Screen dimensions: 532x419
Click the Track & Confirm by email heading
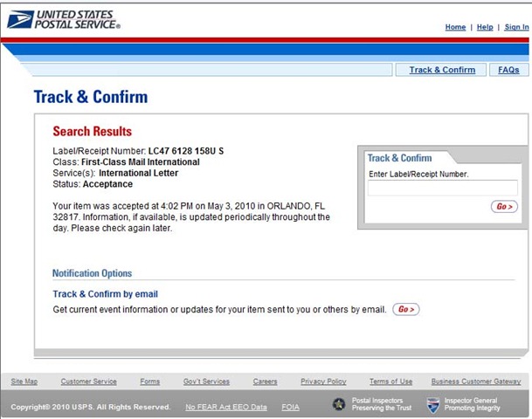point(105,294)
